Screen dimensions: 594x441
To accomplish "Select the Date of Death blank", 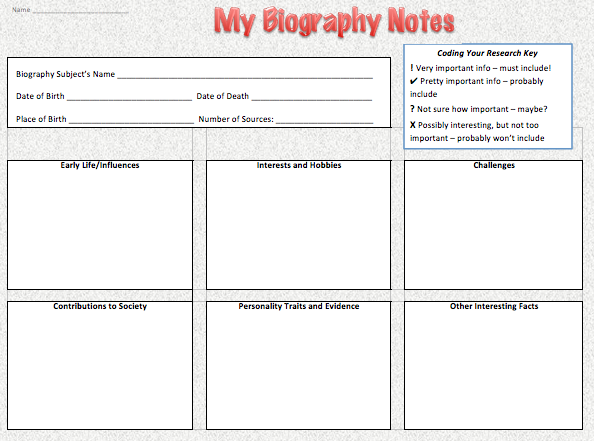I will [x=312, y=98].
